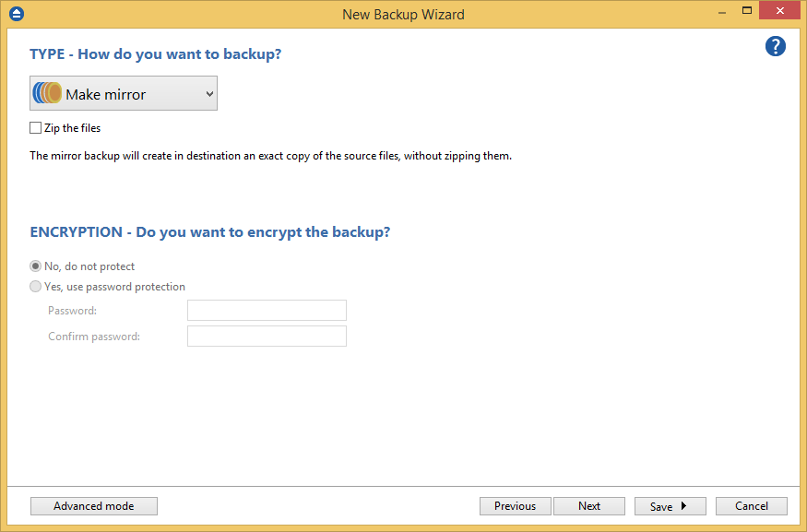Screen dimensions: 807x532
Task: Enable the Zip the files checkbox
Action: pyautogui.click(x=34, y=127)
